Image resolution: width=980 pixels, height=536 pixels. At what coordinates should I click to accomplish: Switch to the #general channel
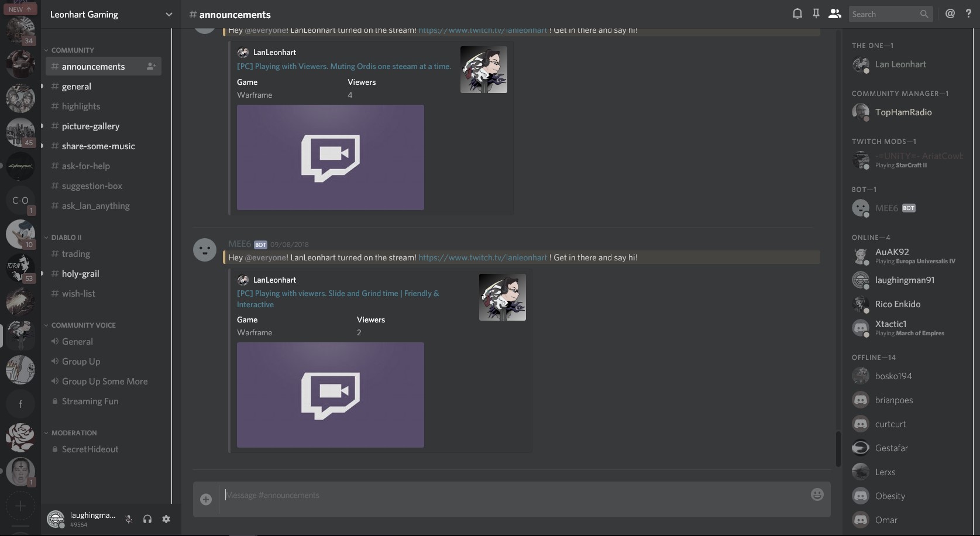[x=77, y=86]
